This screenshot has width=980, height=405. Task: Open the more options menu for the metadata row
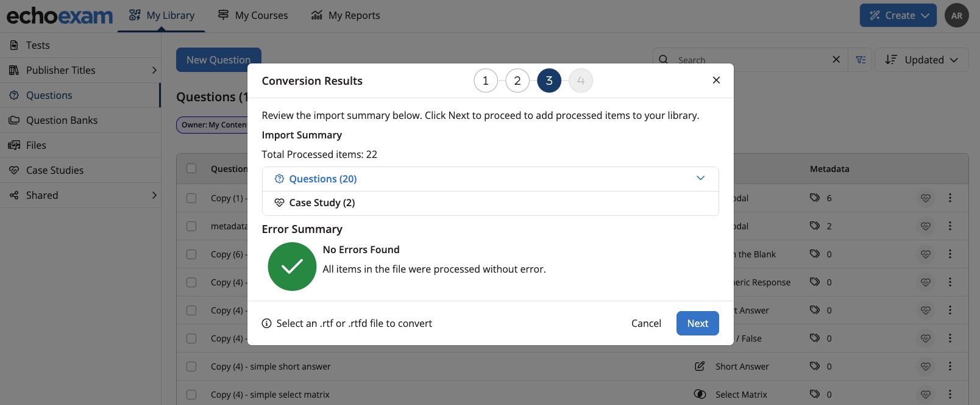coord(950,226)
